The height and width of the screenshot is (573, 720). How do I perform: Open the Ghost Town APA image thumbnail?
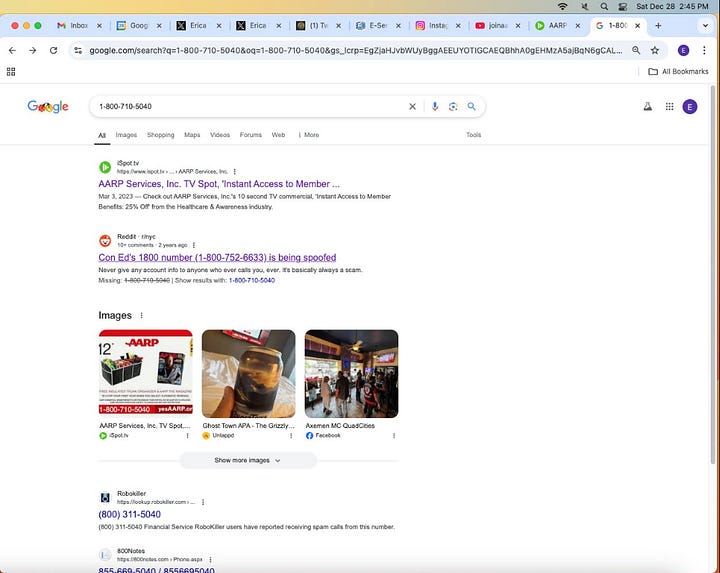click(248, 373)
